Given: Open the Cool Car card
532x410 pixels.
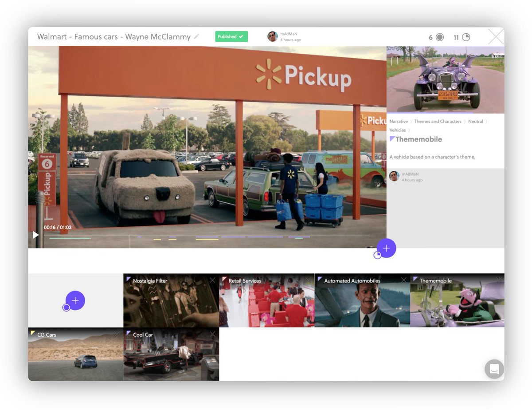Looking at the screenshot, I should 171,354.
